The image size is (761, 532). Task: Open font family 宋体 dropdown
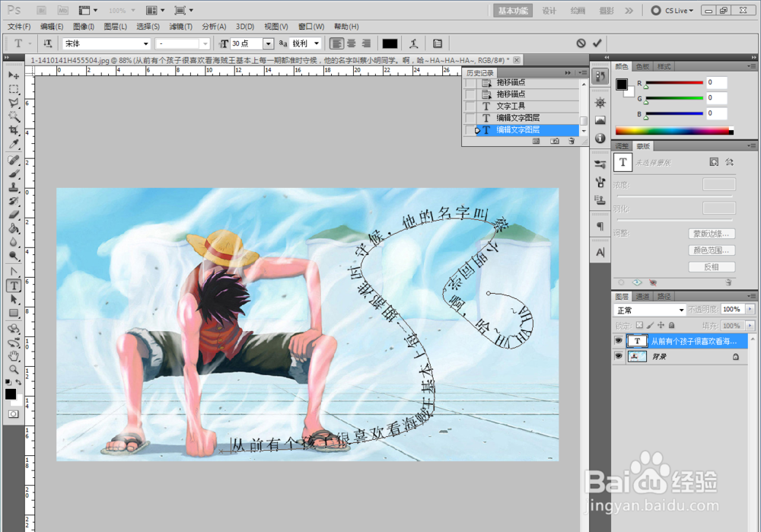[x=145, y=43]
